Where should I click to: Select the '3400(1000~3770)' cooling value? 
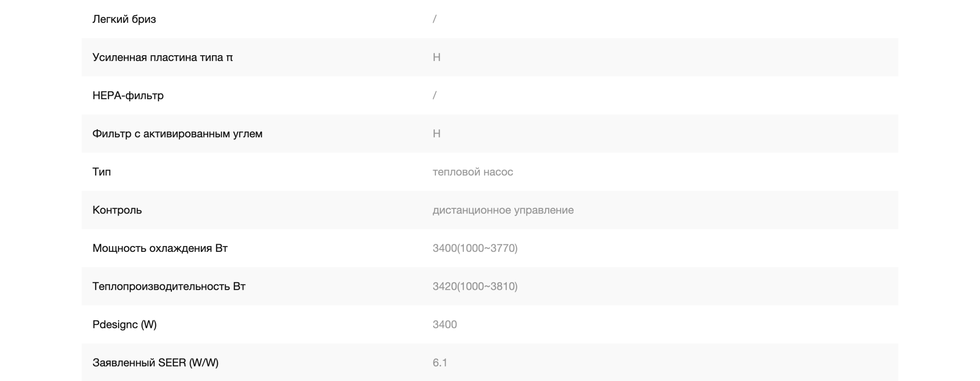(475, 248)
